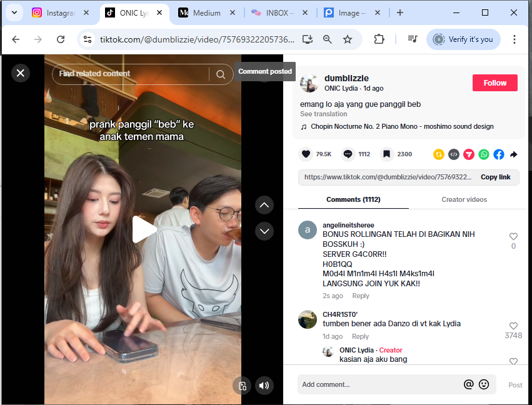Like angelineitsheree's comment
The height and width of the screenshot is (405, 532).
(513, 236)
